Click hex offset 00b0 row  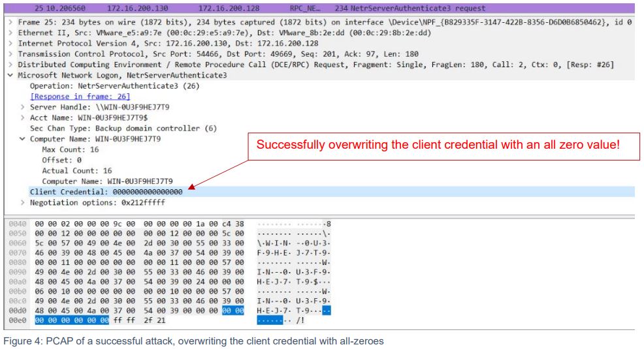coord(18,291)
